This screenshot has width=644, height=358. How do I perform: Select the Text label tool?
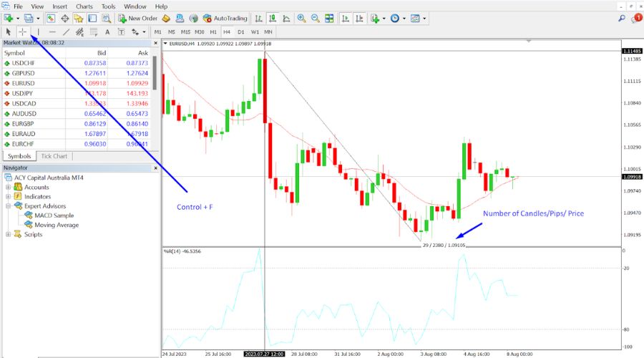pos(107,32)
